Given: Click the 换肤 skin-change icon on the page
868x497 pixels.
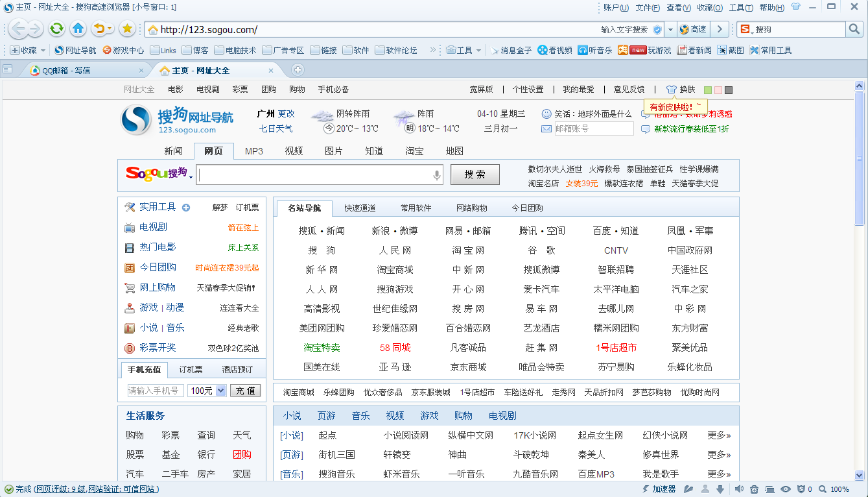Looking at the screenshot, I should tap(671, 89).
